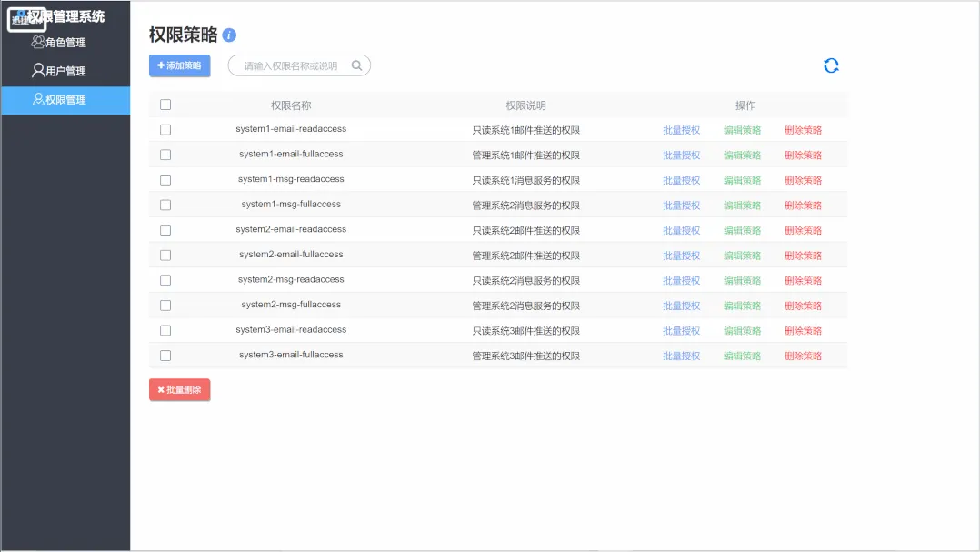The width and height of the screenshot is (980, 552).
Task: Click 删除策略 for system2-email-fullaccess
Action: [803, 255]
